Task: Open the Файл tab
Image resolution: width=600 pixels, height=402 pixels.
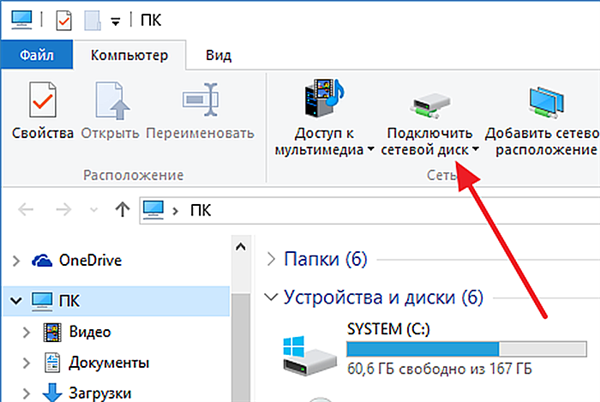Action: point(37,55)
